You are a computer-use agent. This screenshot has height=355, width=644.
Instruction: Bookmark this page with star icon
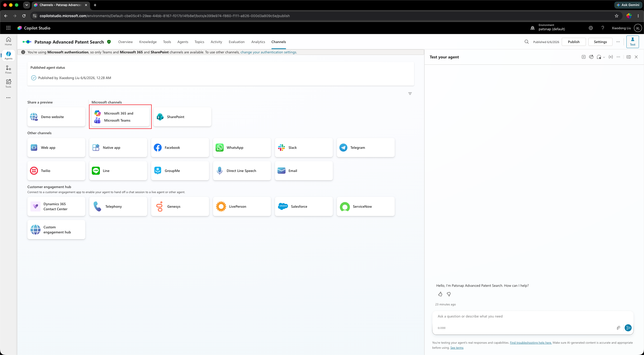pyautogui.click(x=617, y=16)
